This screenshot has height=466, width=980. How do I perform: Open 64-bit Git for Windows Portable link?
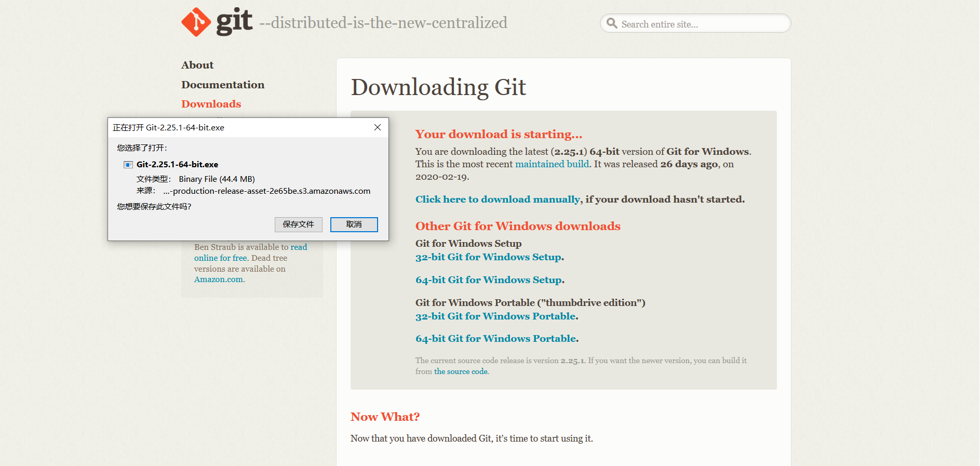pos(496,339)
